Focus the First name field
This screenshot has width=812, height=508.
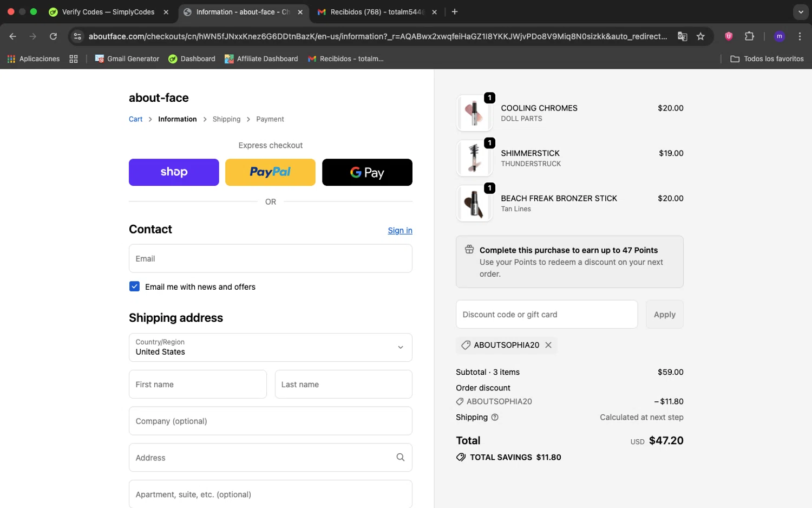pos(198,384)
